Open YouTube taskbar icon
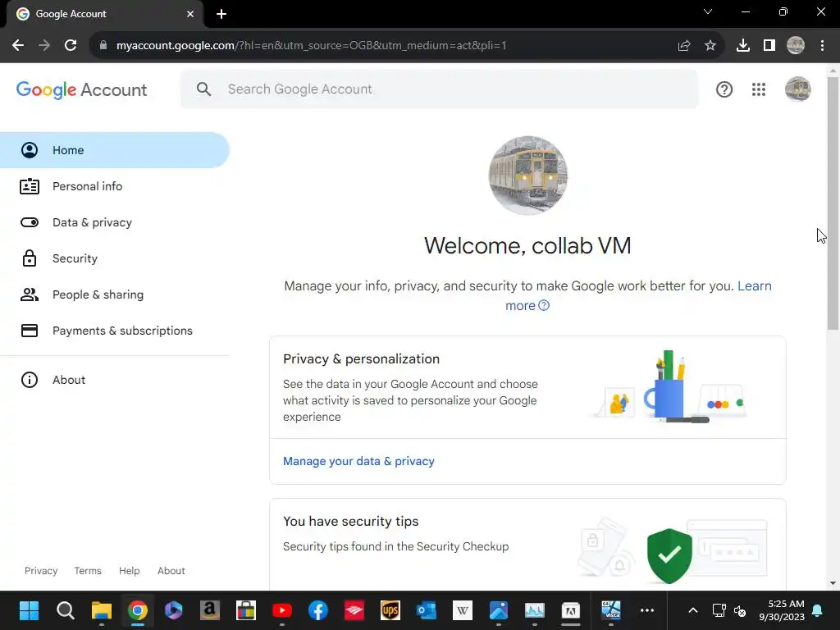Screen dimensions: 840x630 click(x=282, y=610)
